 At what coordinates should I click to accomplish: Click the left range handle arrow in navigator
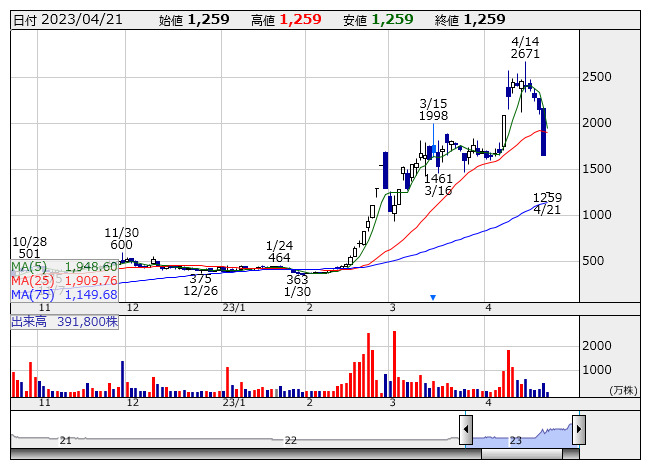(x=466, y=430)
